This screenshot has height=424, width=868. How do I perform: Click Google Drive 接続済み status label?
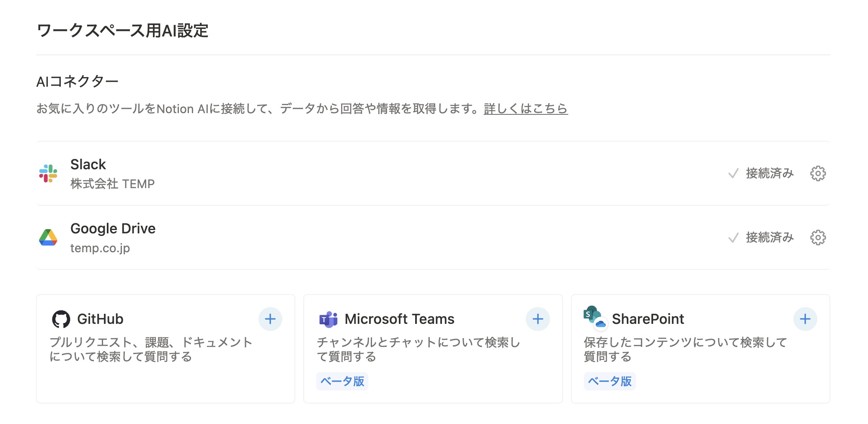[x=770, y=238]
